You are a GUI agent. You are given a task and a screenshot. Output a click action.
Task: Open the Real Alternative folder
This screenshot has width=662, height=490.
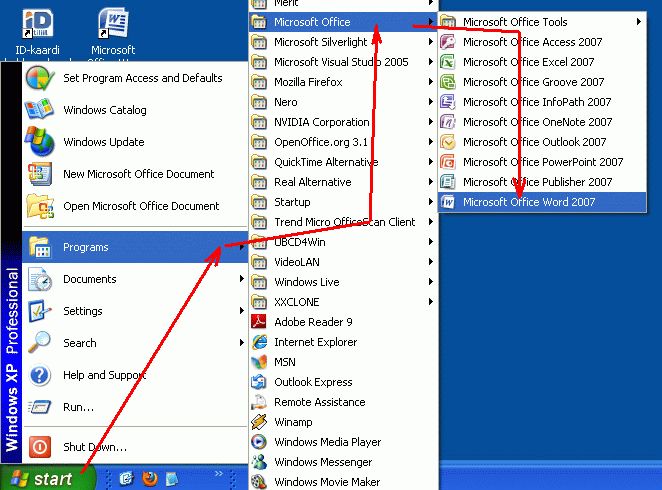click(343, 182)
